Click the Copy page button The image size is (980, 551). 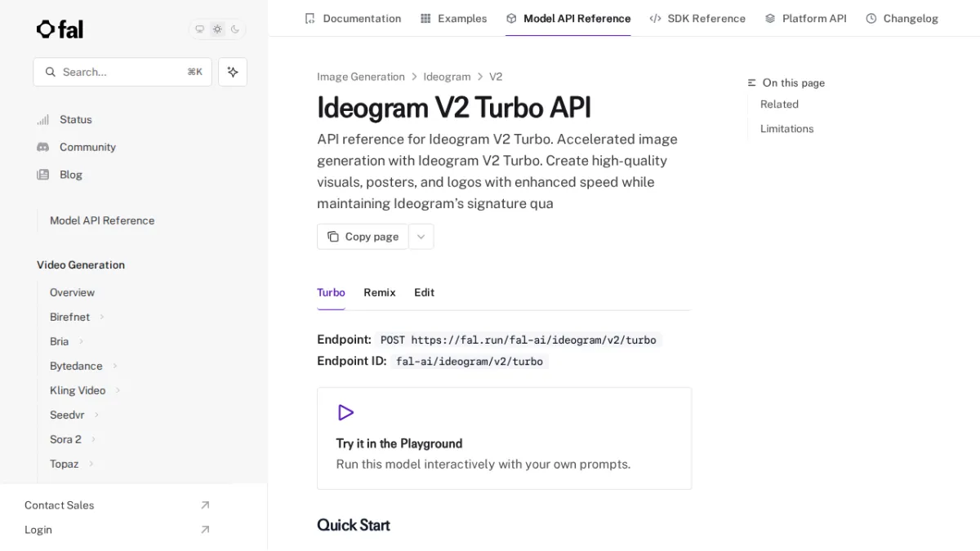pyautogui.click(x=363, y=237)
